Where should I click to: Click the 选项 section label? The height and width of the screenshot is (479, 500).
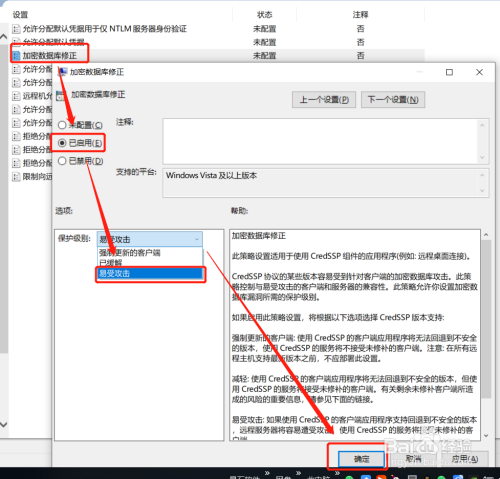pos(64,211)
